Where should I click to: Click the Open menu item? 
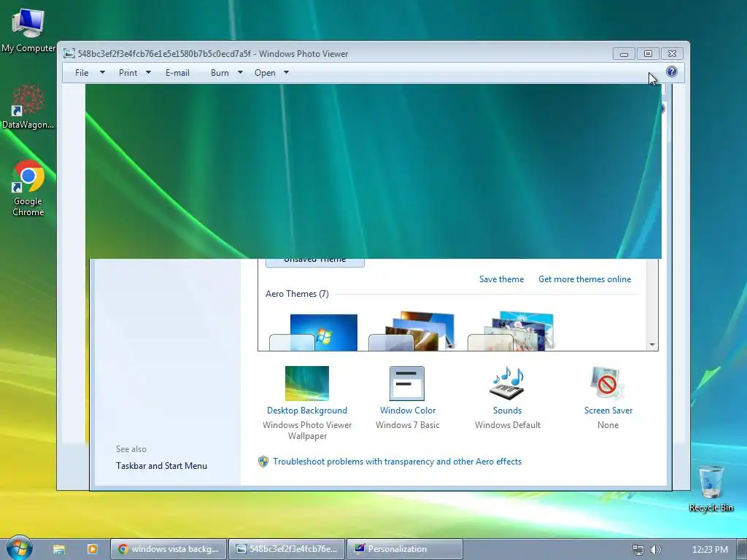pyautogui.click(x=265, y=73)
